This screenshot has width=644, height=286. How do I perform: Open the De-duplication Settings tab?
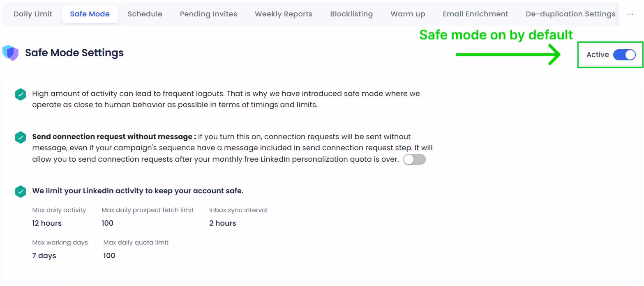tap(570, 14)
